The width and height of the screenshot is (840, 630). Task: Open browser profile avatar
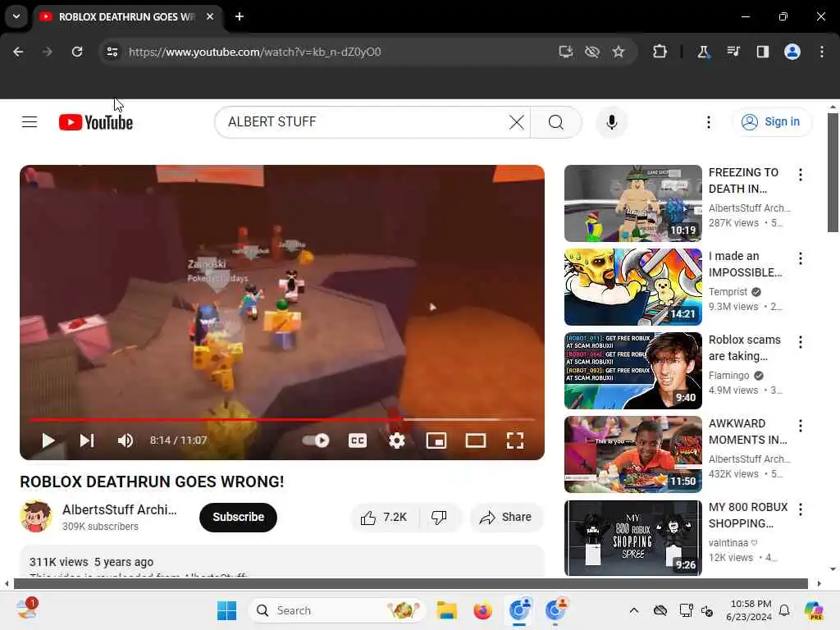click(792, 52)
